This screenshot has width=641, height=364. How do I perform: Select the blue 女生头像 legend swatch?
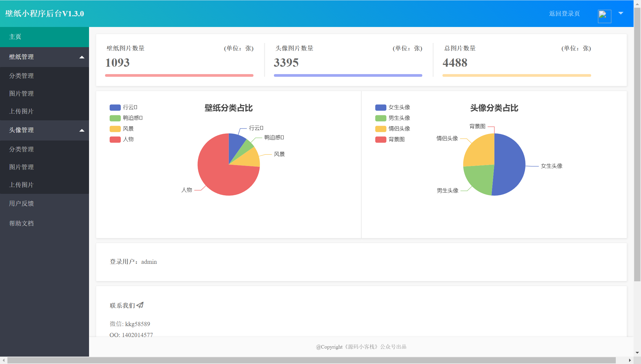(380, 107)
